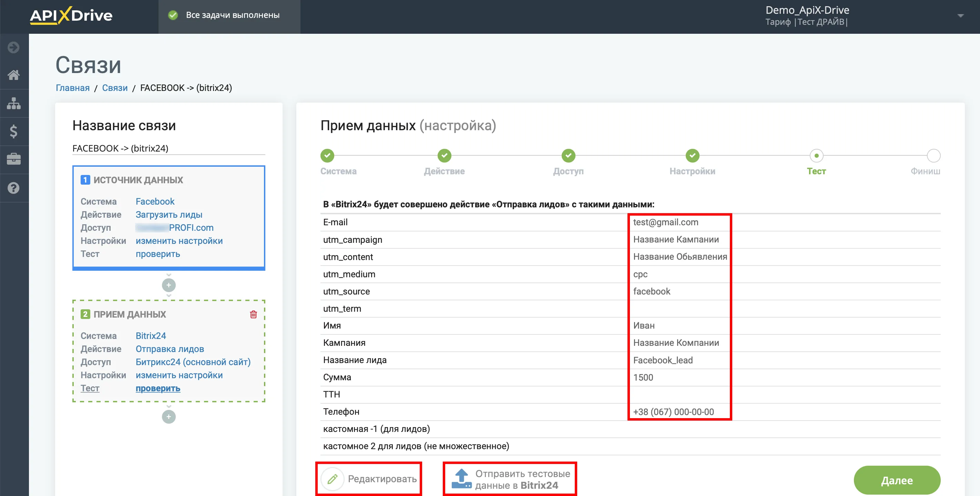Image resolution: width=980 pixels, height=496 pixels.
Task: Open the account dropdown arrow at top right
Action: [960, 16]
